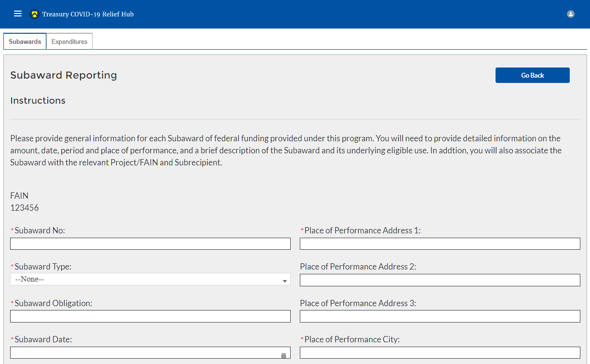Open the user profile icon

coord(571,14)
